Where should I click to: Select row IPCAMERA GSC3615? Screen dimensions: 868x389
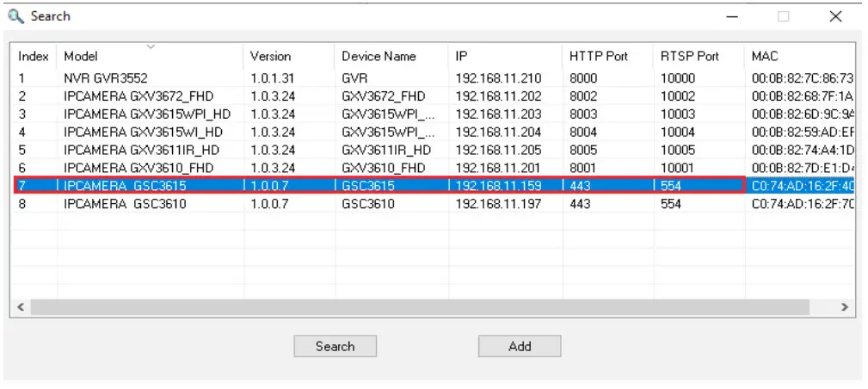433,186
